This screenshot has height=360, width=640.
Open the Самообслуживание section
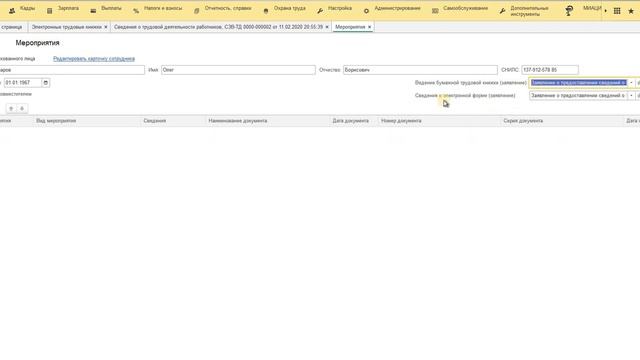[x=465, y=8]
